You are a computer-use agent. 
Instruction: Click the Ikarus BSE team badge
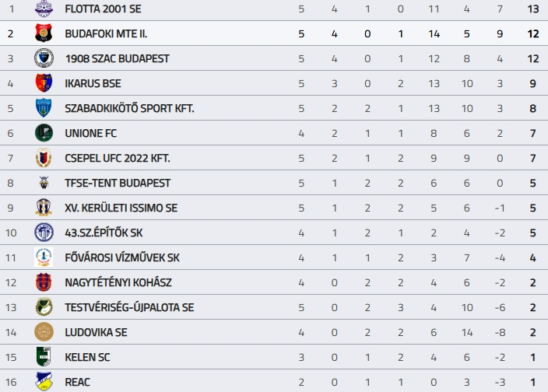point(44,83)
